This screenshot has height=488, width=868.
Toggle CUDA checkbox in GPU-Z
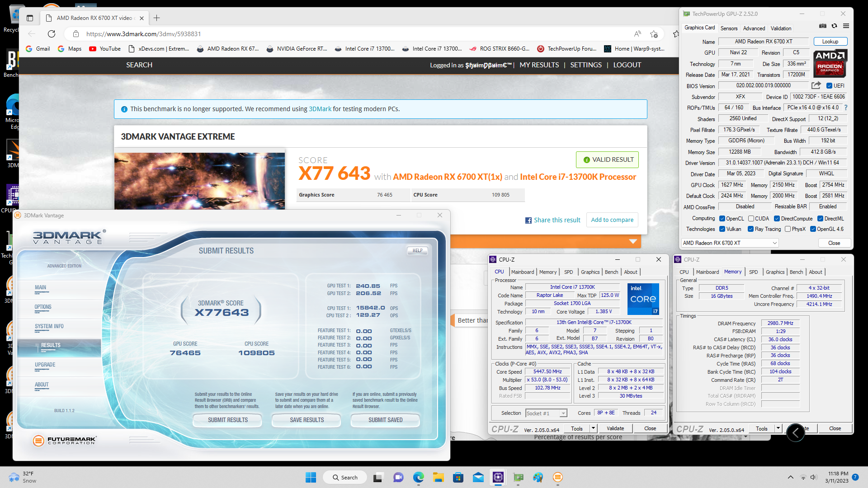coord(751,219)
